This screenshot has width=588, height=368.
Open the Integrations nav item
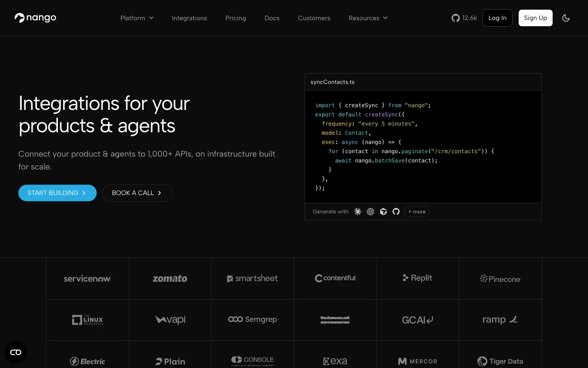(x=189, y=18)
